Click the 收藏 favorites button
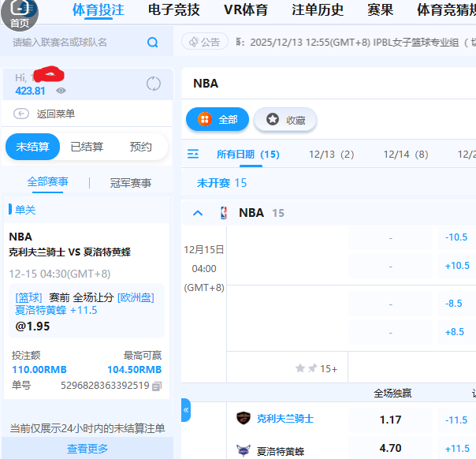The height and width of the screenshot is (459, 476). 285,120
